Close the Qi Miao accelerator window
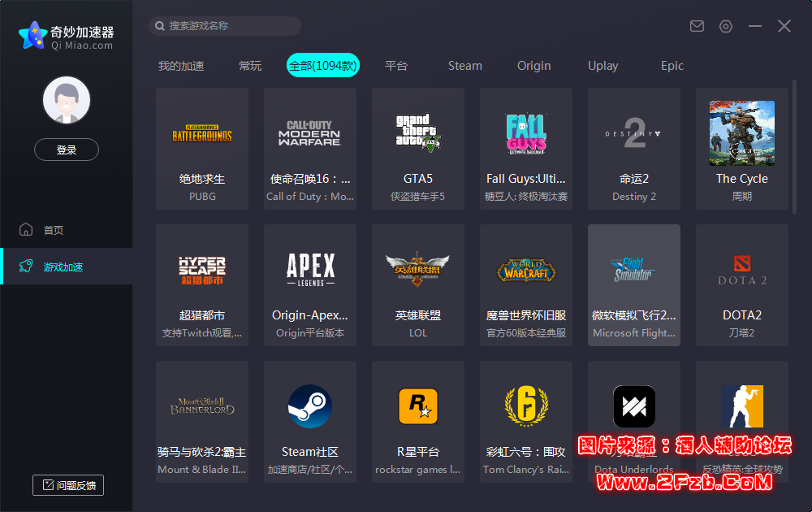812x512 pixels. [784, 26]
